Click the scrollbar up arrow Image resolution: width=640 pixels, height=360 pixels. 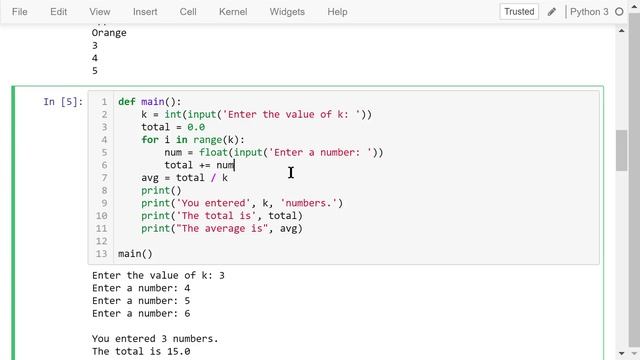[621, 31]
